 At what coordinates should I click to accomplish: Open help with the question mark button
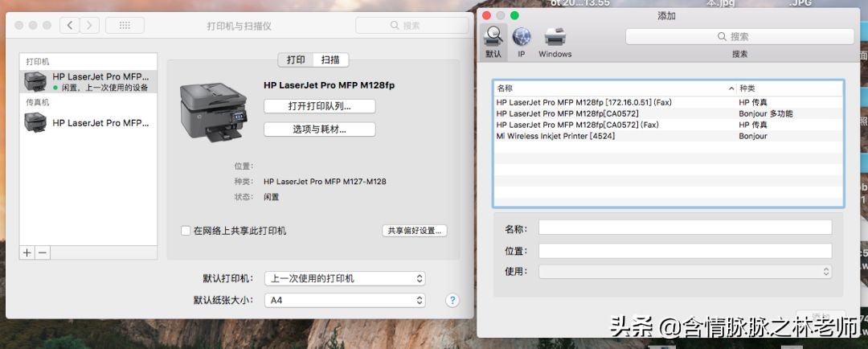pos(452,300)
